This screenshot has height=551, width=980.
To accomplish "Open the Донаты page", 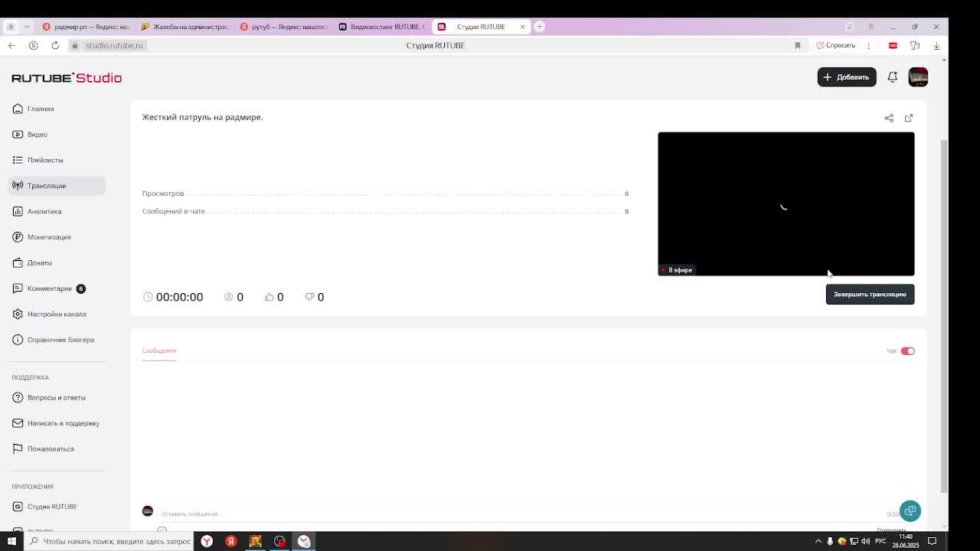I will tap(40, 262).
